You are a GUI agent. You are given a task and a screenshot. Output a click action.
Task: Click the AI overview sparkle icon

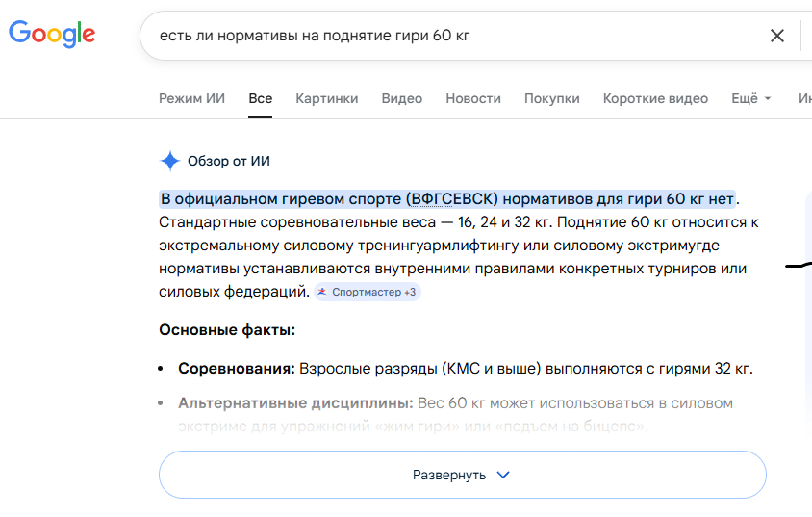(x=169, y=161)
